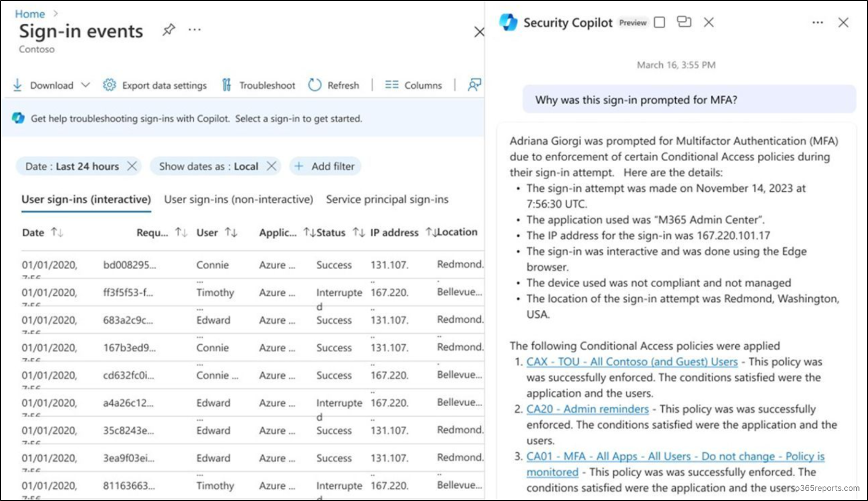Open the CA01 - MFA - All Apps policy
The width and height of the screenshot is (868, 501).
click(675, 464)
